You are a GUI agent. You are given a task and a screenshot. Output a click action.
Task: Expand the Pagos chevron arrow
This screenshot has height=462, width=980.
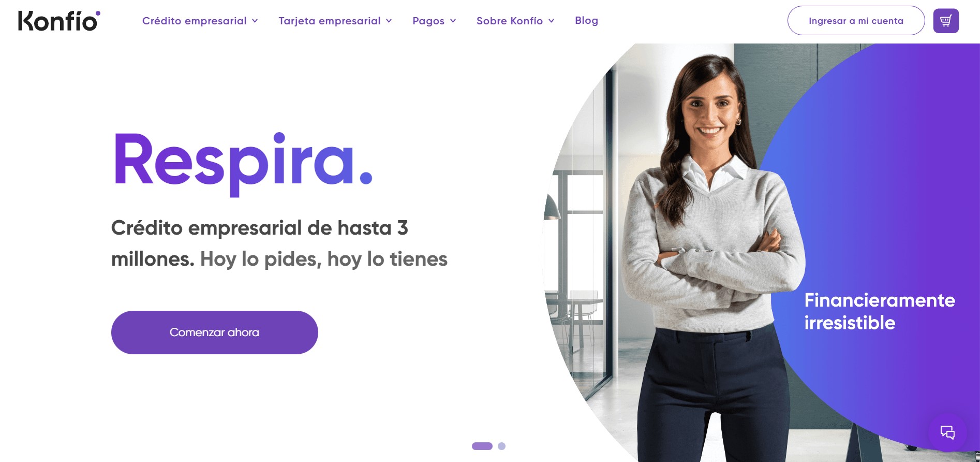453,21
